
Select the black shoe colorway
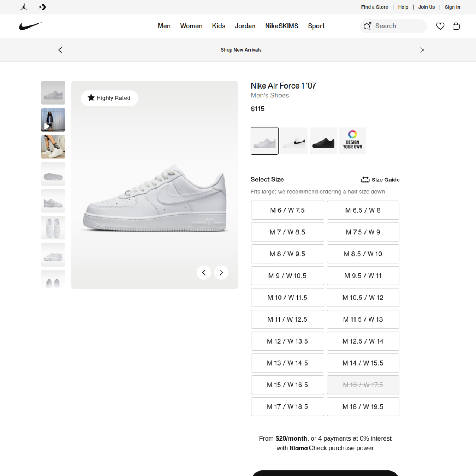click(x=323, y=141)
